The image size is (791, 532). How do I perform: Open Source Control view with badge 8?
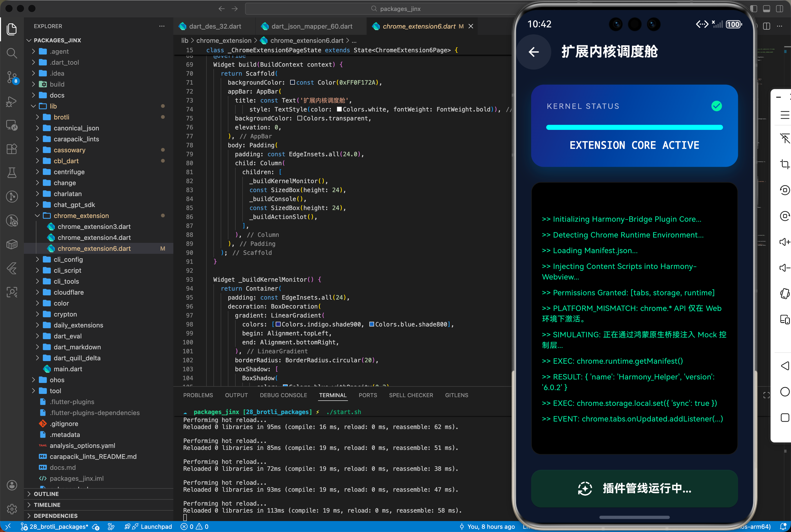coord(12,77)
